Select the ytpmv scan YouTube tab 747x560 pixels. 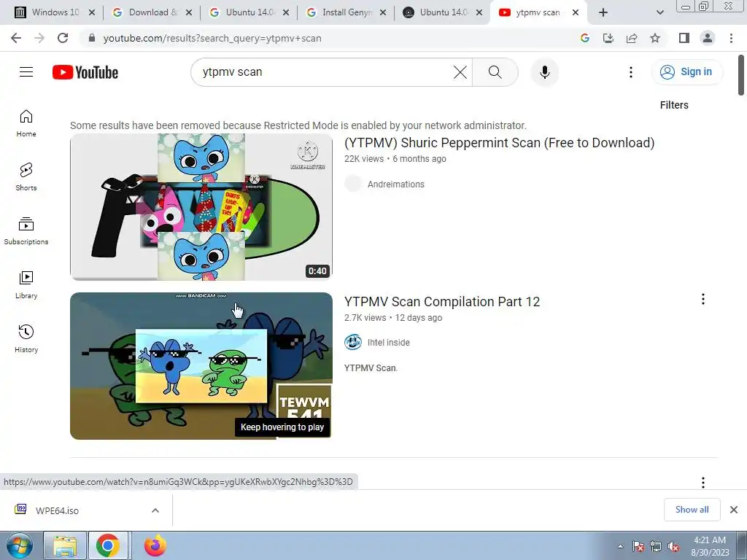(x=538, y=12)
